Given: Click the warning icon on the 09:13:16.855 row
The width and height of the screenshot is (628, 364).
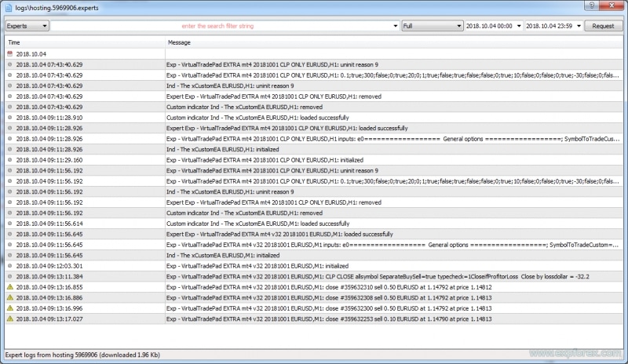Looking at the screenshot, I should click(x=9, y=287).
